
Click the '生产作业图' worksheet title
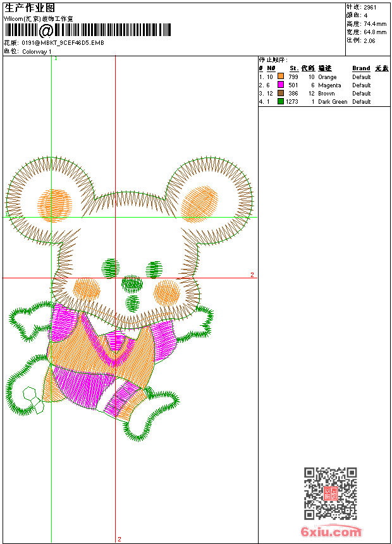pyautogui.click(x=30, y=8)
